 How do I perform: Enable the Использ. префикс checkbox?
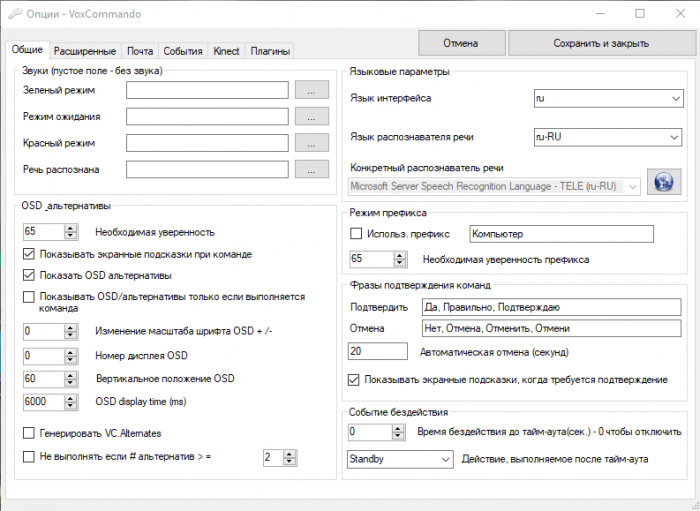click(x=356, y=234)
